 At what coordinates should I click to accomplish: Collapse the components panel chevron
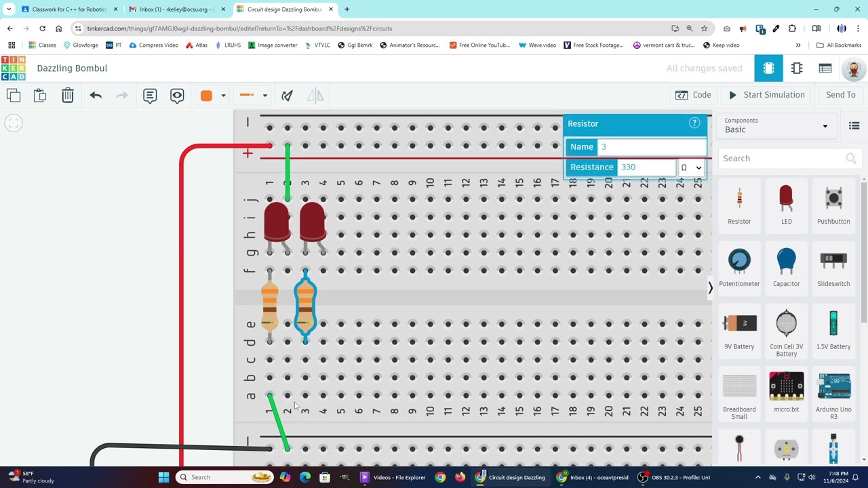coord(710,287)
